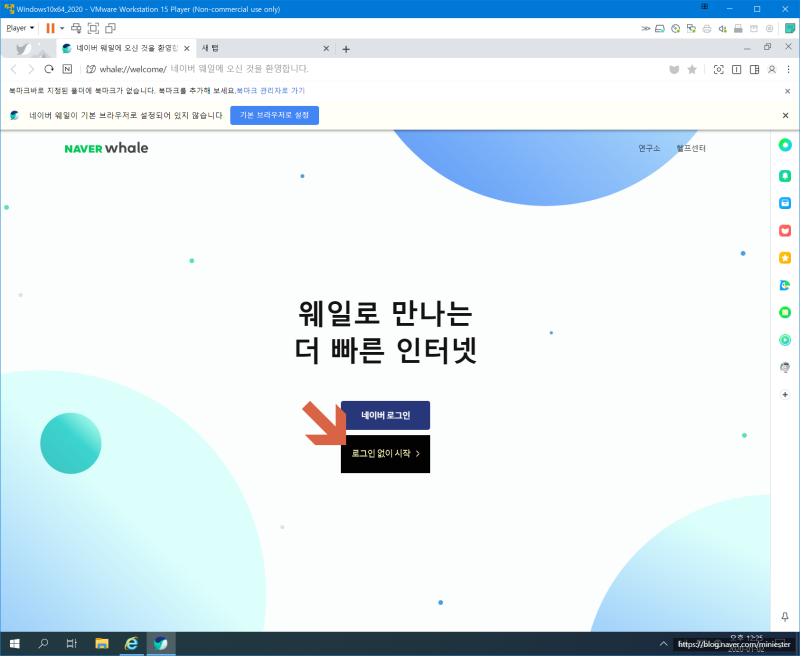Add a sidebar app with plus
The width and height of the screenshot is (800, 656).
[x=785, y=394]
